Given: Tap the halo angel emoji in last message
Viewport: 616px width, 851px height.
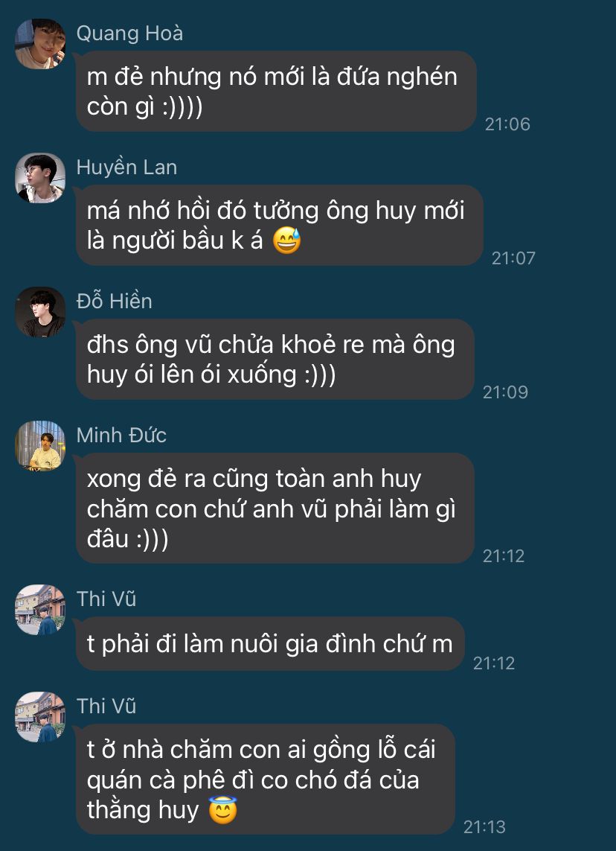Looking at the screenshot, I should (223, 810).
